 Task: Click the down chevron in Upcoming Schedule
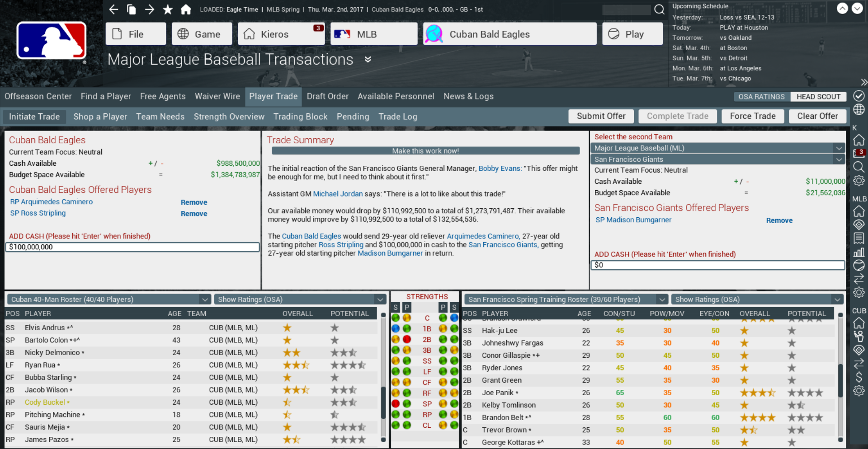pyautogui.click(x=857, y=8)
